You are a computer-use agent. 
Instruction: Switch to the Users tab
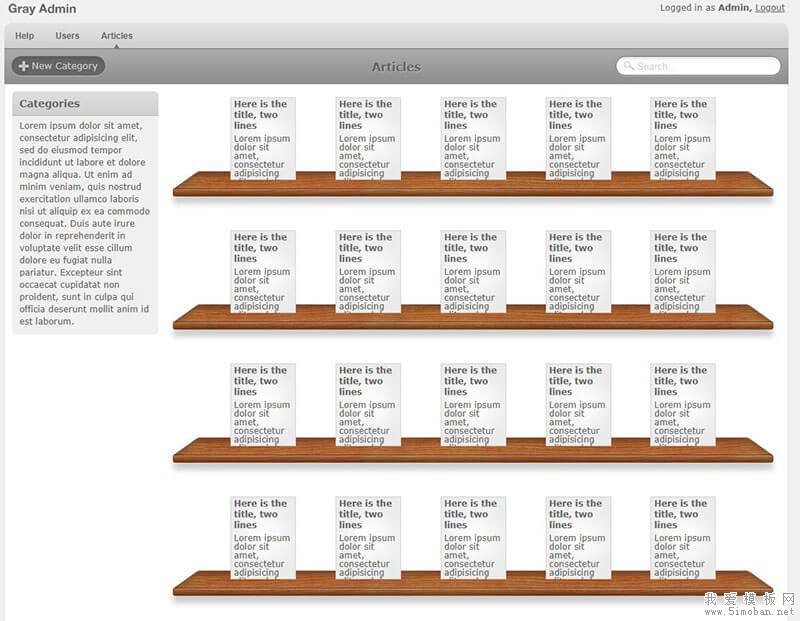point(67,36)
